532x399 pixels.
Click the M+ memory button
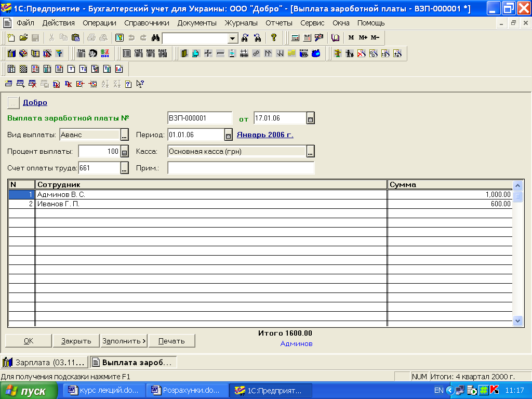tap(363, 38)
